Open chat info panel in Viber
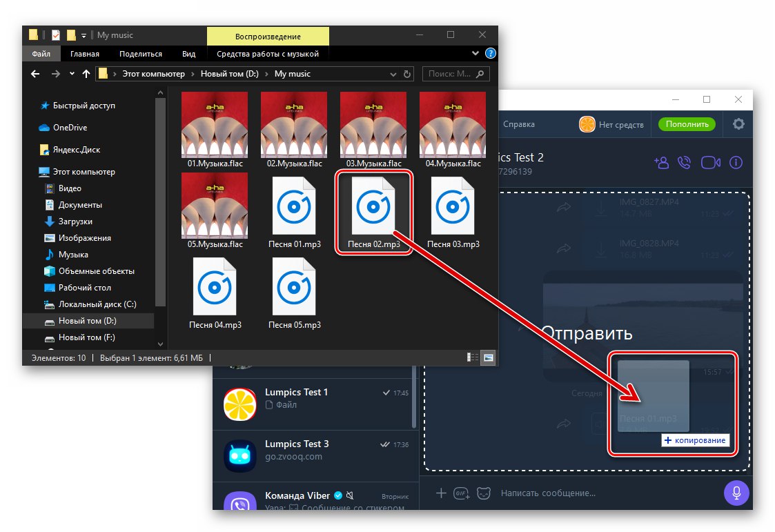775x532 pixels. tap(736, 163)
